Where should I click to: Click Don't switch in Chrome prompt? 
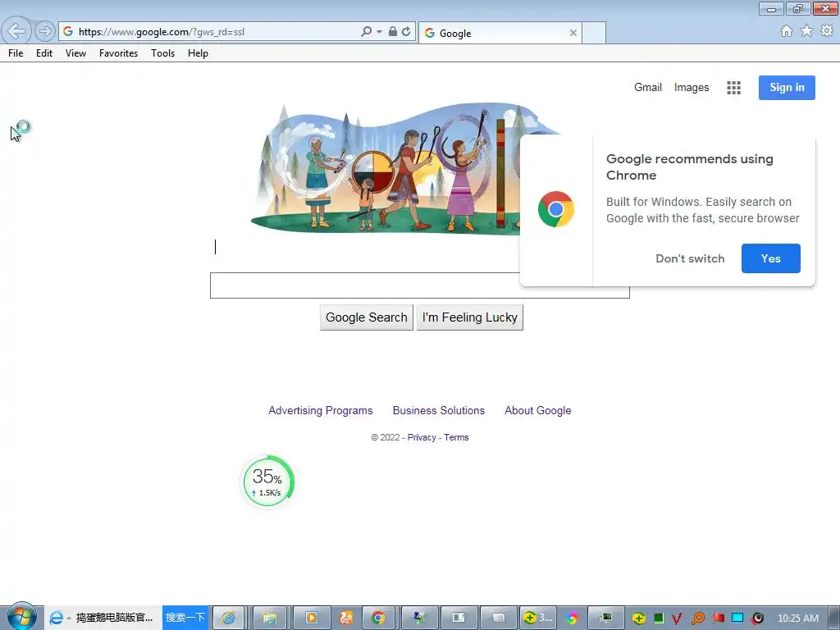coord(690,258)
